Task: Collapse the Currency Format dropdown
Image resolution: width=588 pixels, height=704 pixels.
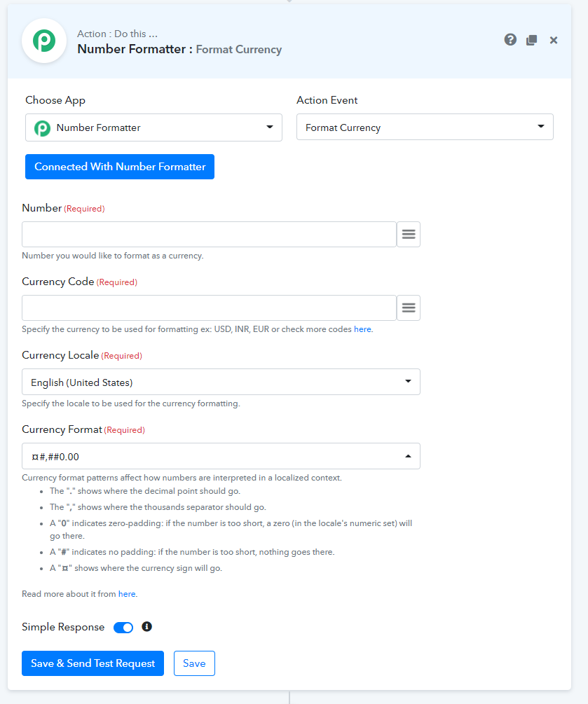Action: pos(221,456)
